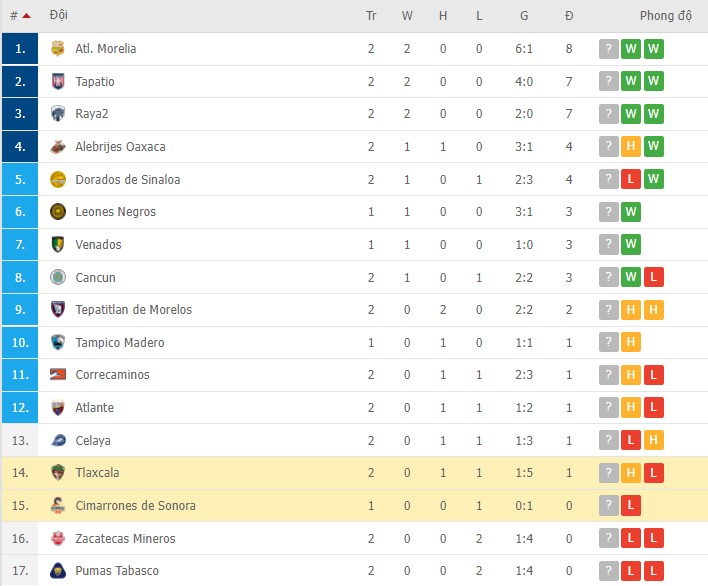Click the Dorados de Sinaloa logo
This screenshot has width=708, height=586.
point(57,180)
